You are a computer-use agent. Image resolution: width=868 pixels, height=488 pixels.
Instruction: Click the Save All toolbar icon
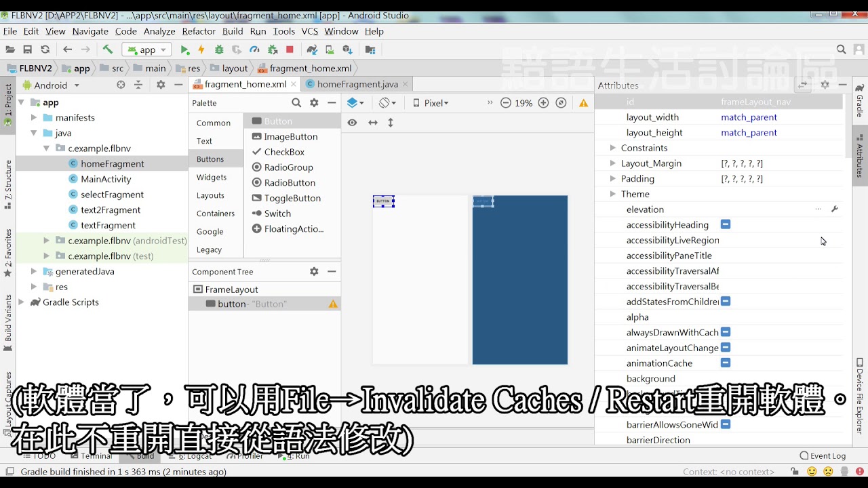(27, 49)
